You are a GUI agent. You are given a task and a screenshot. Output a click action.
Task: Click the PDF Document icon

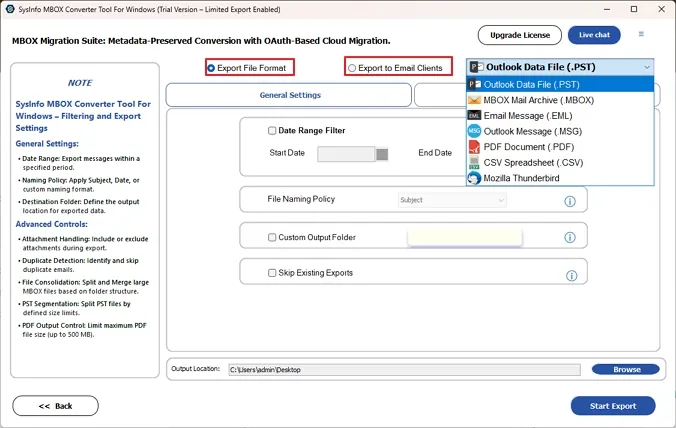[474, 147]
